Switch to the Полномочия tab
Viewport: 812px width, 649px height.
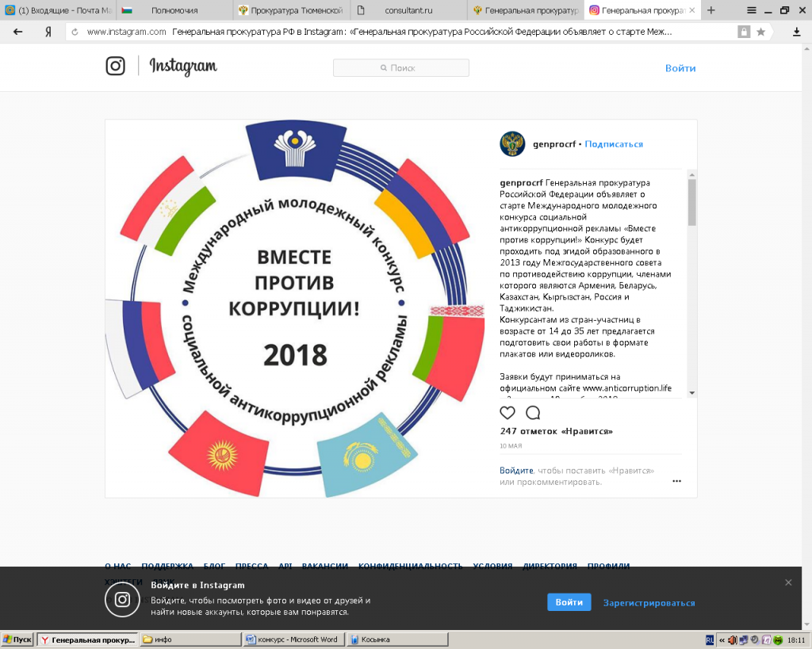click(173, 10)
